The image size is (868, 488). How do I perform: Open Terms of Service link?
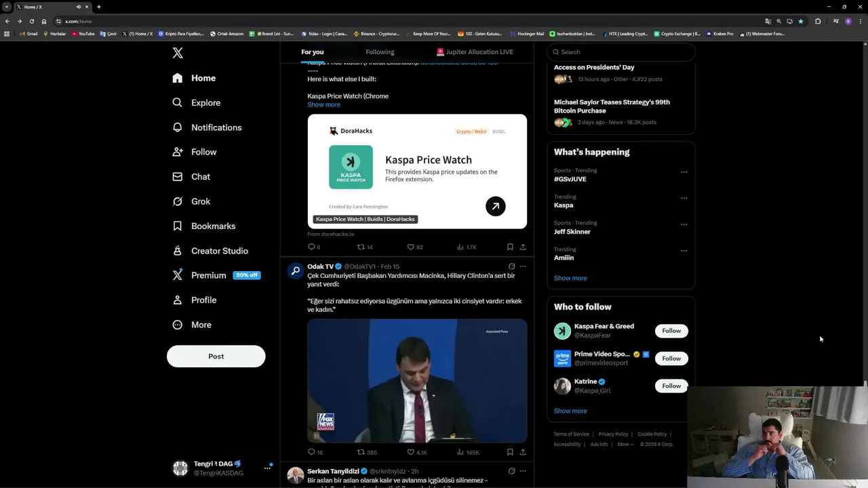click(572, 434)
